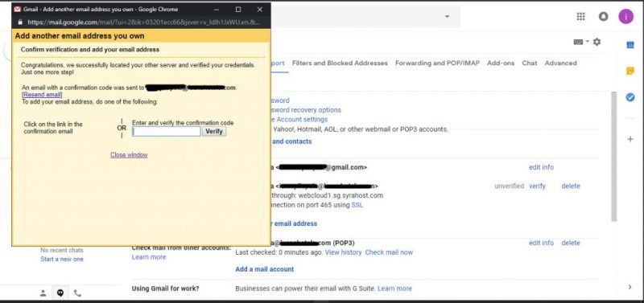The height and width of the screenshot is (303, 644).
Task: Maximize the Gmail popup window
Action: pos(238,9)
